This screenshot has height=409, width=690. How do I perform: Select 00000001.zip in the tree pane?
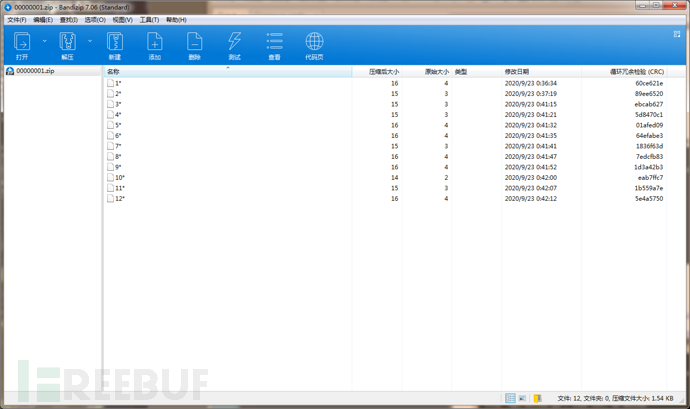(x=35, y=71)
